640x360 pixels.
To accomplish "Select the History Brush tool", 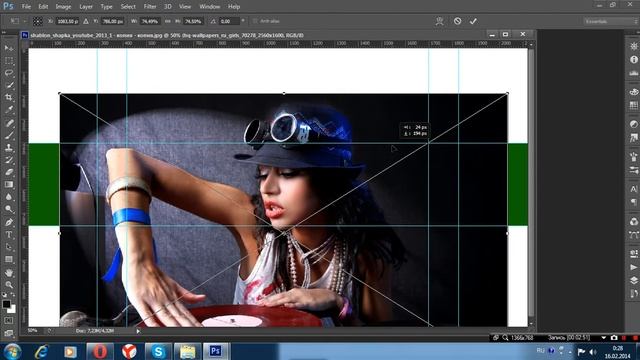I will click(x=9, y=160).
